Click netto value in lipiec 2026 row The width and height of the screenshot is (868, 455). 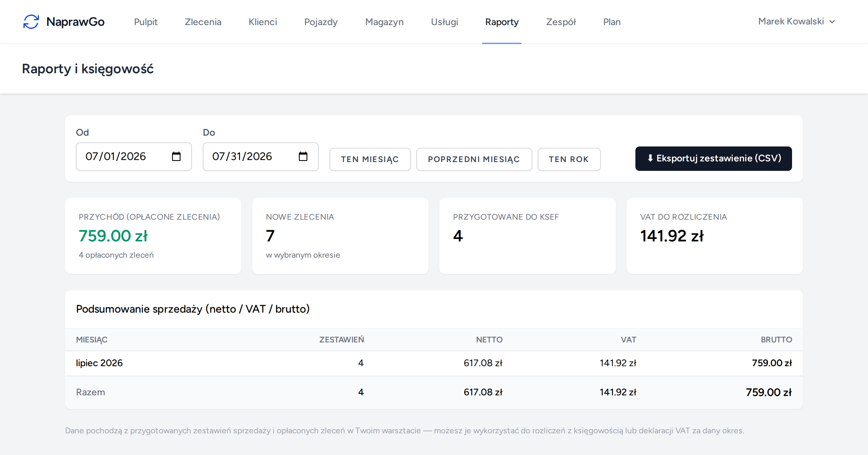point(483,363)
